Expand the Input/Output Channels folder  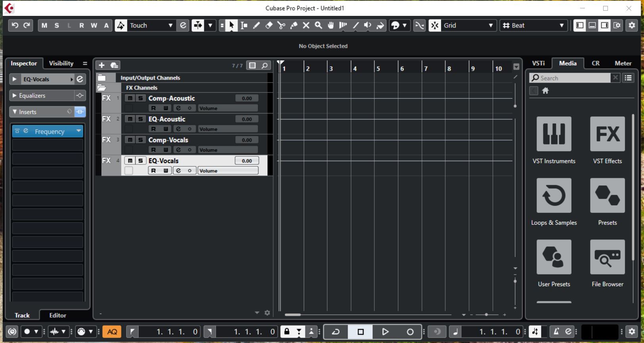[102, 78]
